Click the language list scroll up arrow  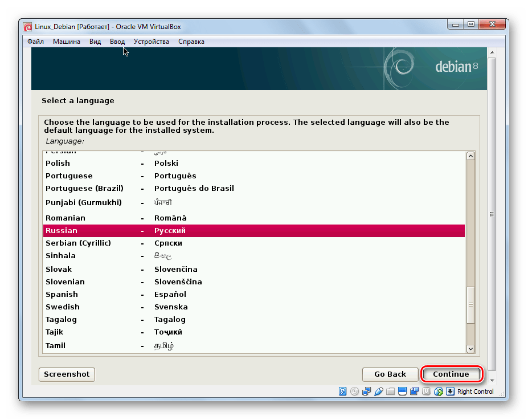tap(470, 156)
